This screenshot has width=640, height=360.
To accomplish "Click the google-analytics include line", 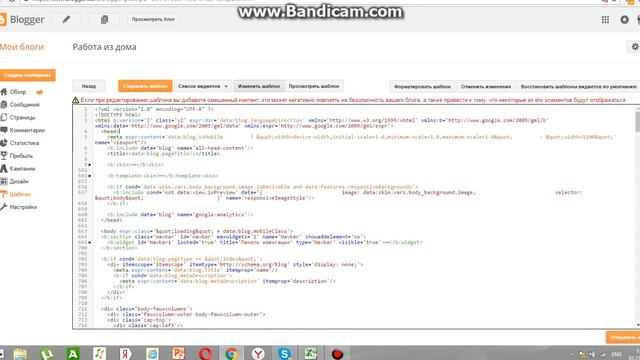I will [180, 215].
